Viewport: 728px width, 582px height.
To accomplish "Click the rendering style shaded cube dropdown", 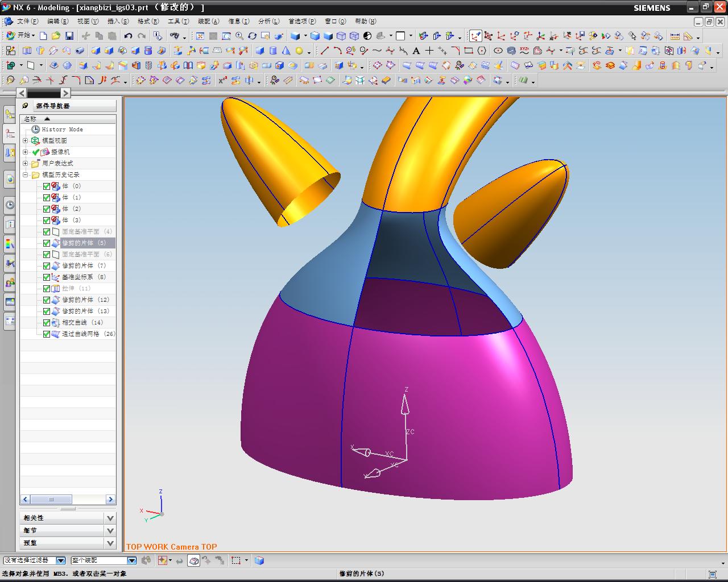I will (305, 36).
